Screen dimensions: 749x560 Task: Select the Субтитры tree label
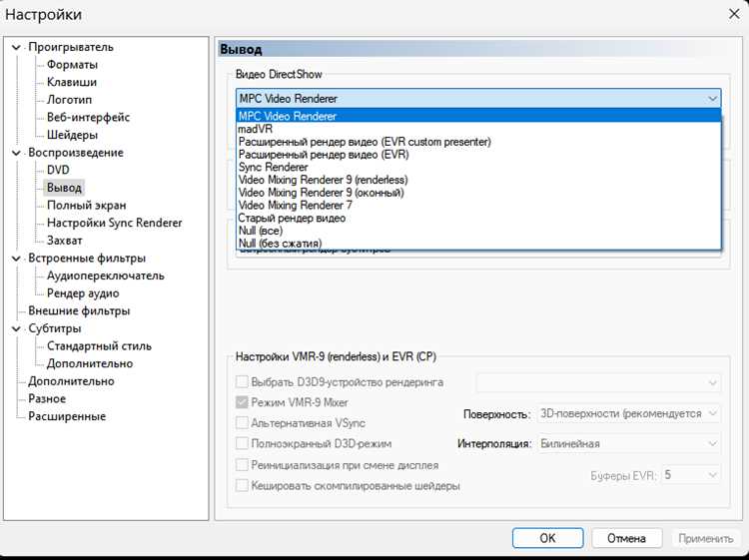(x=55, y=329)
